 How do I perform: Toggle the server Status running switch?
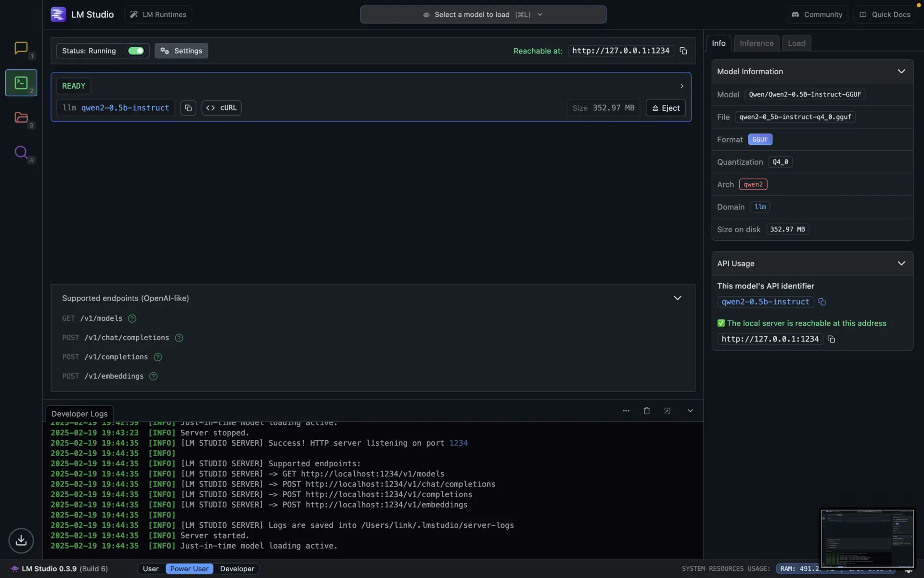coord(136,51)
